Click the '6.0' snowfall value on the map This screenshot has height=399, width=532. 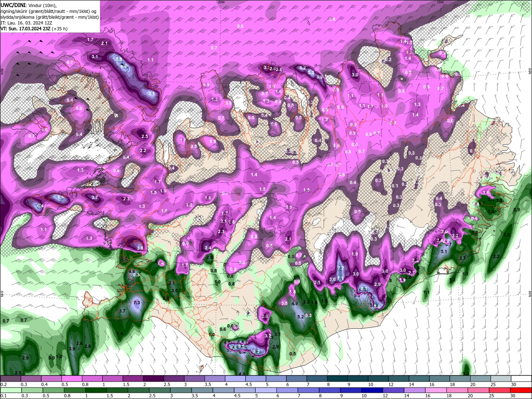[x=124, y=66]
